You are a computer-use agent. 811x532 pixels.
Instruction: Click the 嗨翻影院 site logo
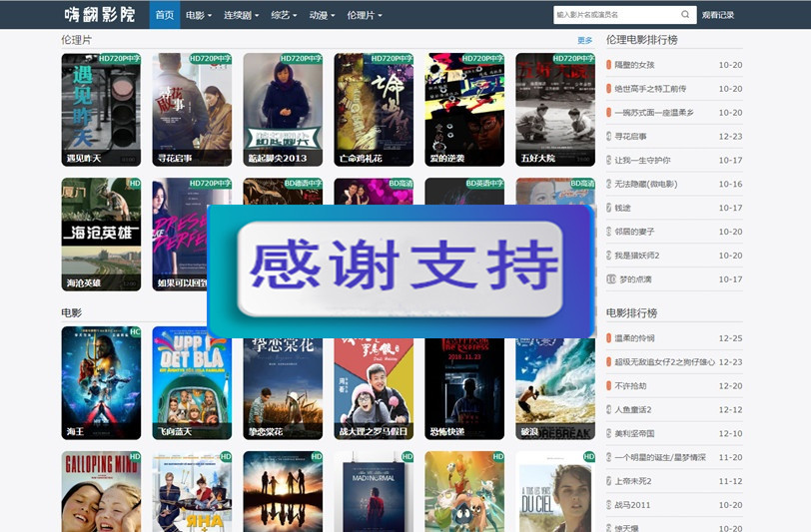tap(99, 15)
